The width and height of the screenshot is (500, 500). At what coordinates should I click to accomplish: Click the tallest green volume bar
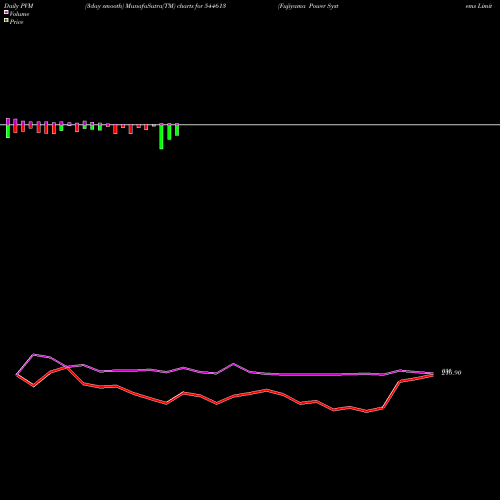point(161,137)
